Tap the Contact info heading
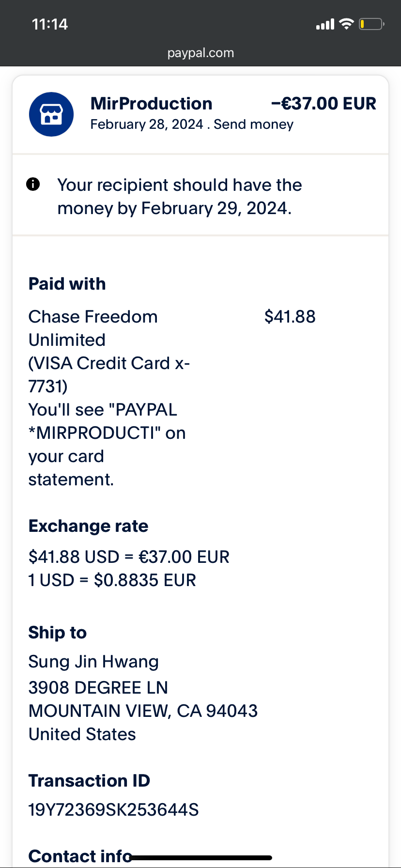The height and width of the screenshot is (868, 401). pos(77,856)
